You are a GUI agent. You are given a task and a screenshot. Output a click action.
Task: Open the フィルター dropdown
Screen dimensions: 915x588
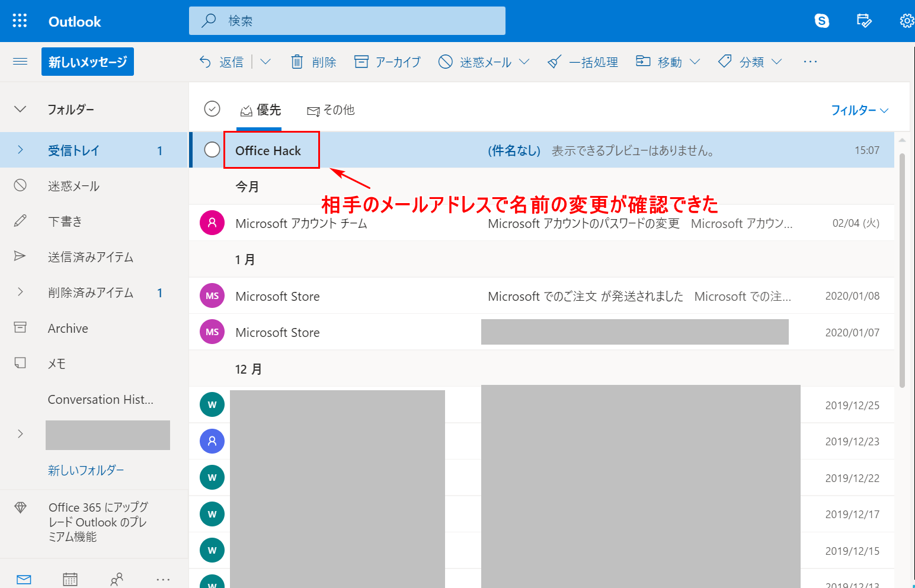(x=859, y=110)
